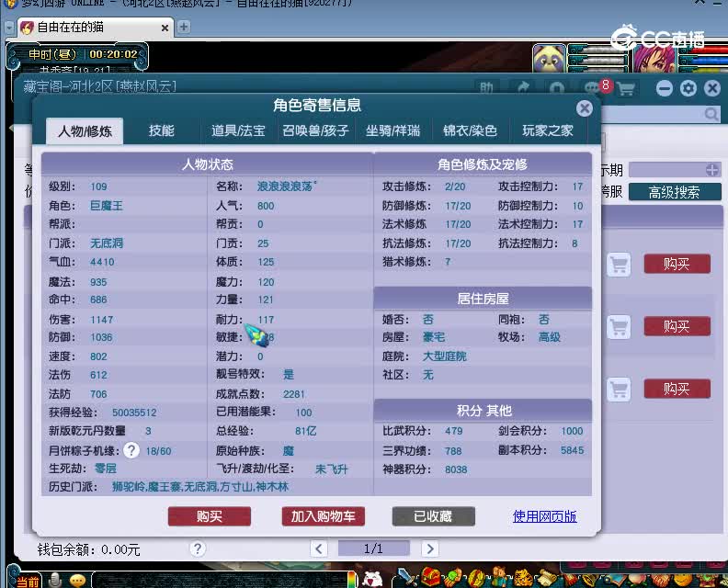Close the 藏宝阁 panel
This screenshot has width=728, height=588.
coord(711,88)
